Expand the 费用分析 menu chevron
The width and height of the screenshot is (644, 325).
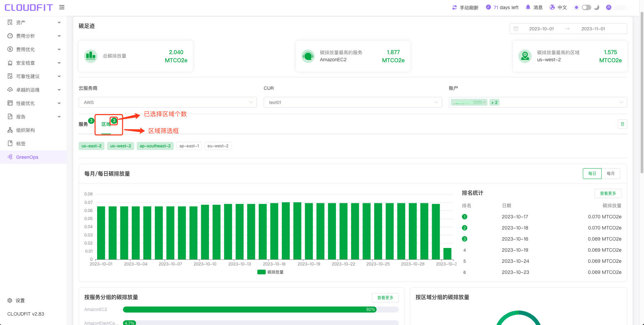[x=59, y=36]
